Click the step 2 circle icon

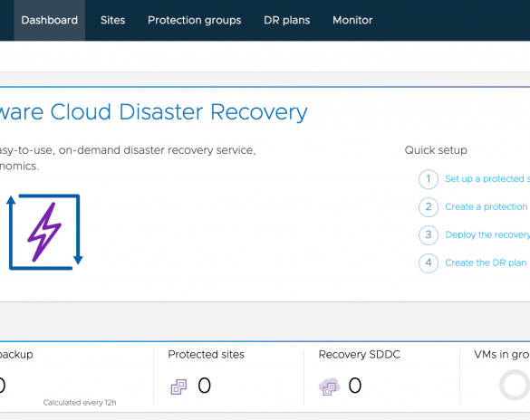(x=429, y=207)
